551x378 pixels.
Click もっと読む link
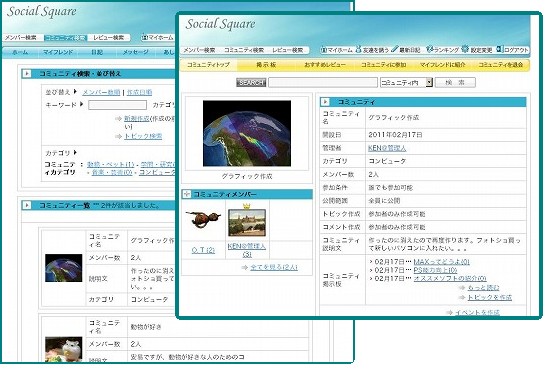483,287
